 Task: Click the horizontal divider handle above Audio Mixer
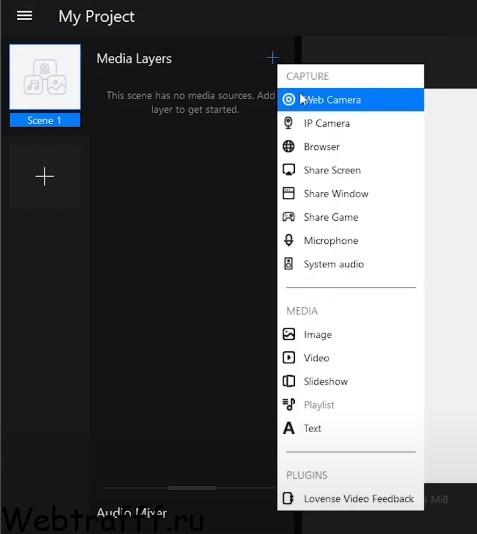[192, 488]
